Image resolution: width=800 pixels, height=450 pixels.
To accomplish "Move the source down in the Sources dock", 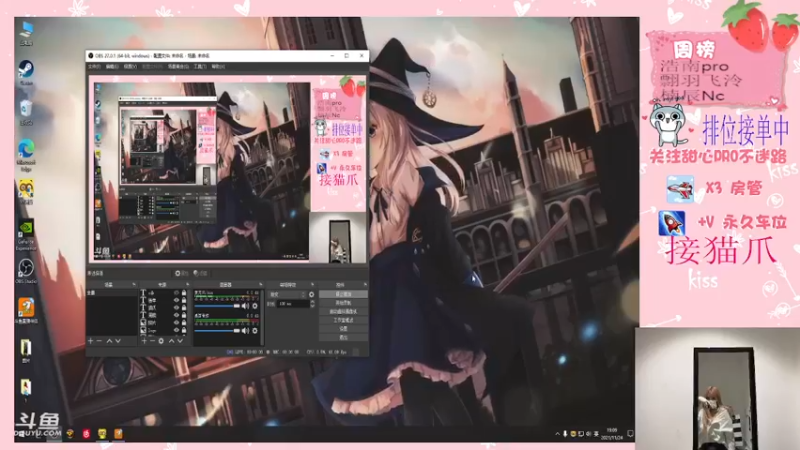I will click(x=180, y=341).
